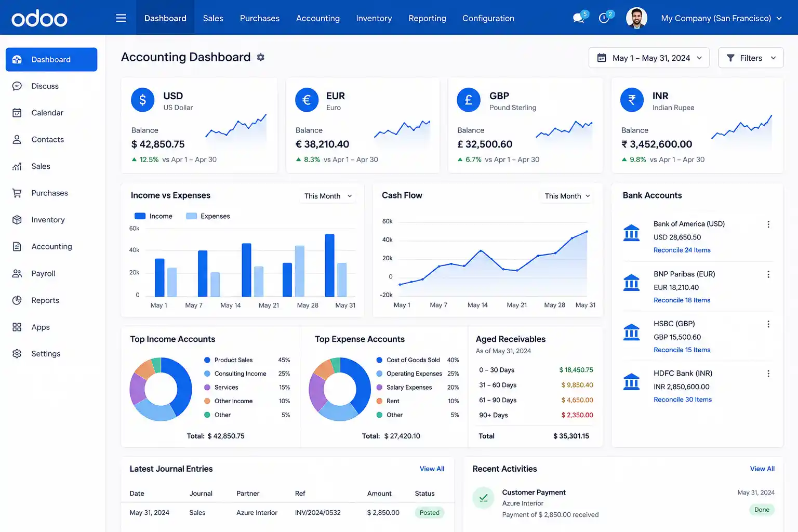
Task: Open the activities clock icon
Action: point(604,18)
